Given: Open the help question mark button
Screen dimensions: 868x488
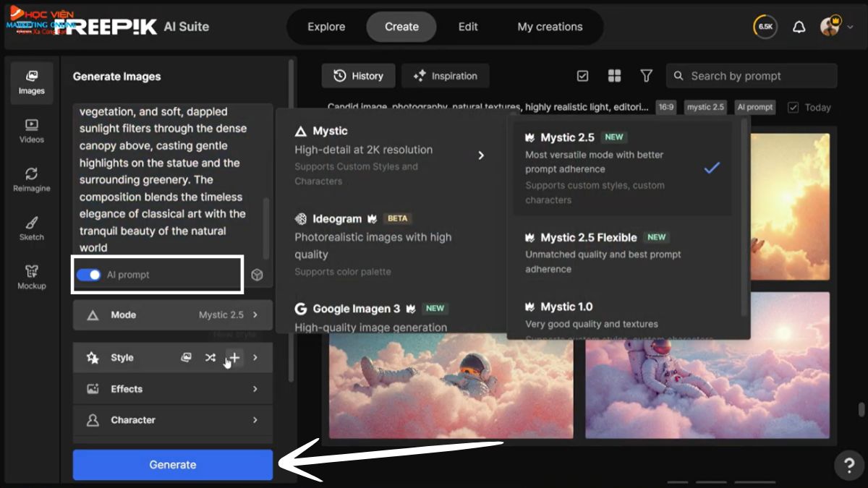Looking at the screenshot, I should (848, 465).
